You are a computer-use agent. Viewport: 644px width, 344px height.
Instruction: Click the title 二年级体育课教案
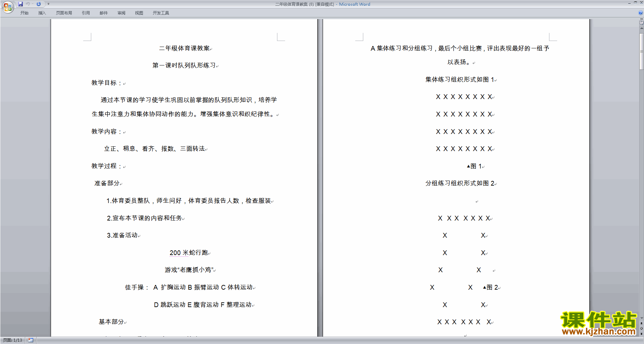pos(184,48)
